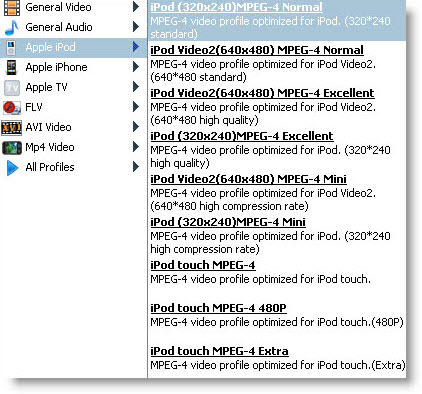Choose iPod Video2(640x480) MPEG-4 Excellent profile

pyautogui.click(x=262, y=93)
